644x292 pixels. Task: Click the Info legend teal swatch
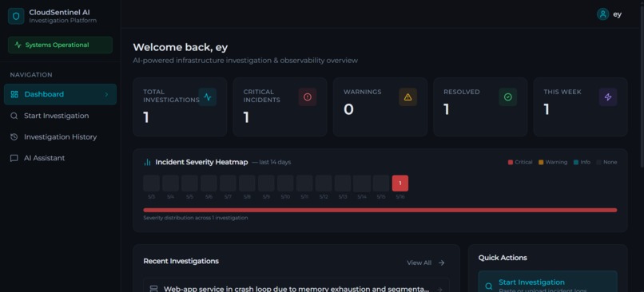[x=576, y=163]
